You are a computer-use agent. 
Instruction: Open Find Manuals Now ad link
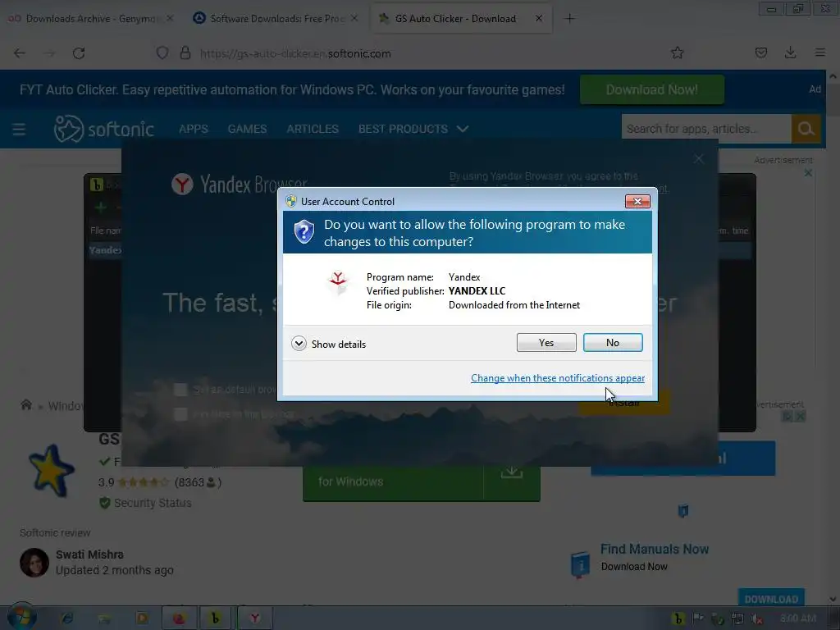(654, 550)
